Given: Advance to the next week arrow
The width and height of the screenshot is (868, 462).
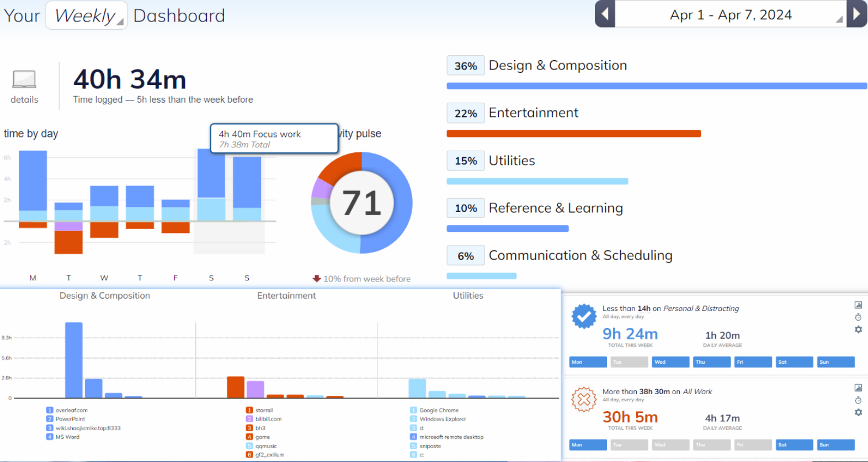Looking at the screenshot, I should click(856, 14).
